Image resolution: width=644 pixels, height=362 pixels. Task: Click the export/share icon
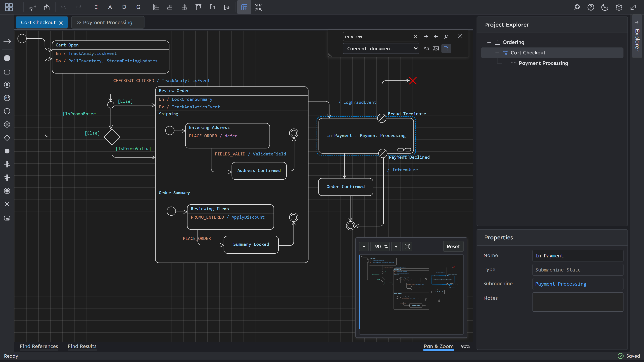coord(47,7)
